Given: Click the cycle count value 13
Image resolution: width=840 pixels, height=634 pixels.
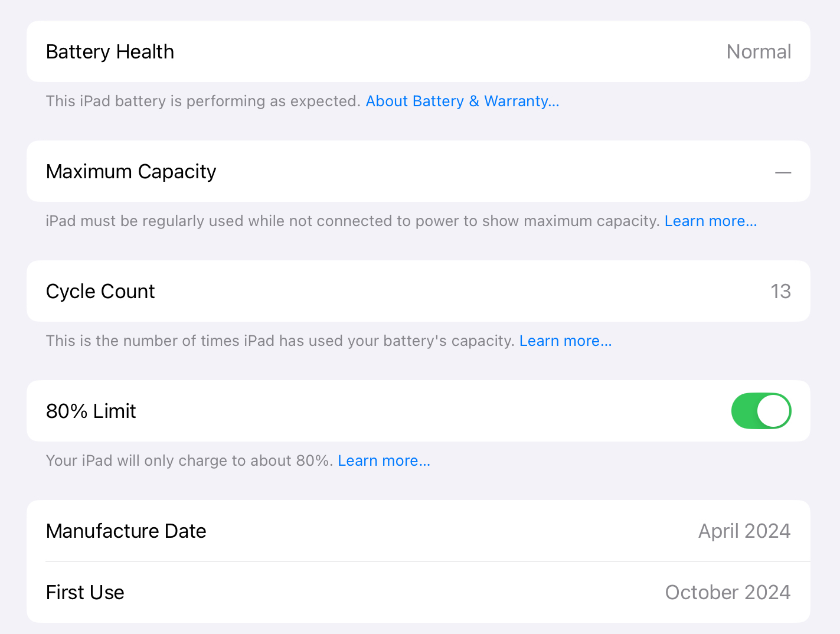Looking at the screenshot, I should coord(780,292).
